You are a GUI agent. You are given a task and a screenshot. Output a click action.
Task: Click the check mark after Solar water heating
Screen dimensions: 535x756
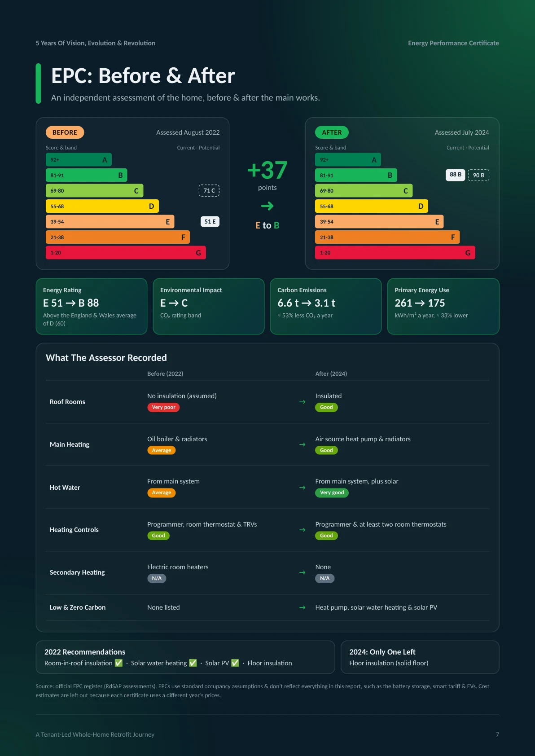pos(193,663)
